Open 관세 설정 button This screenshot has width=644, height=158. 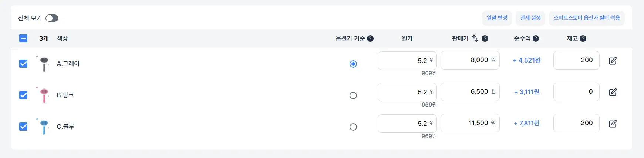[530, 18]
